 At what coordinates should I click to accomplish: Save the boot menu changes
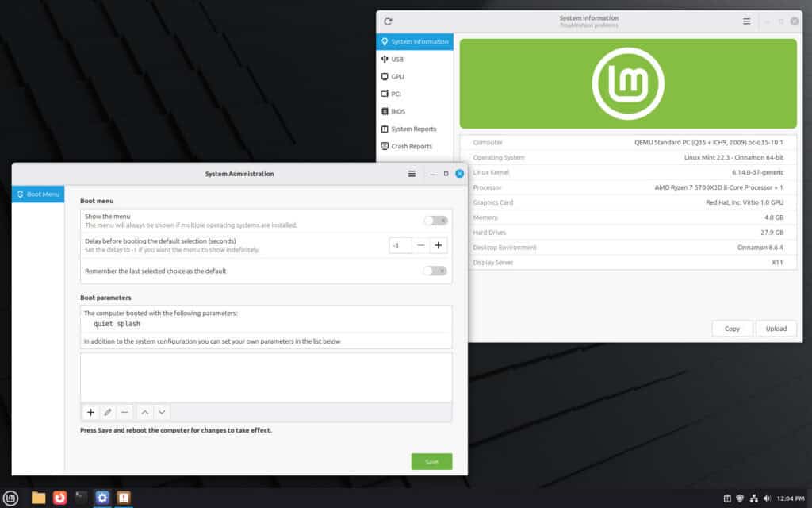431,461
